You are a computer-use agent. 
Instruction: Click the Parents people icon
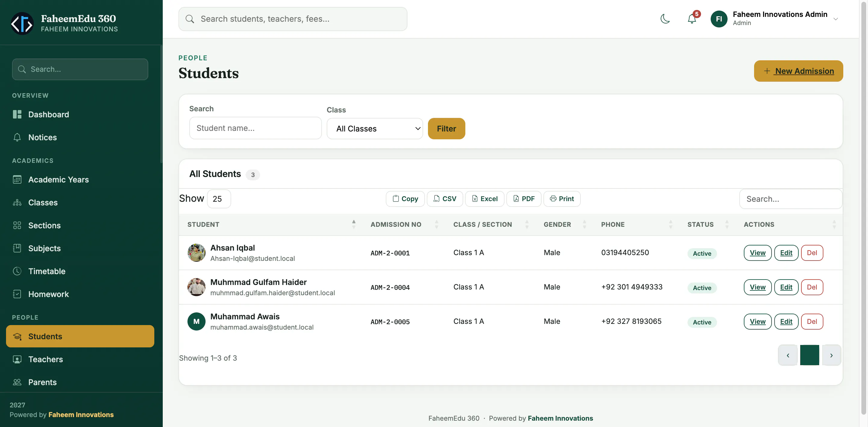click(17, 382)
